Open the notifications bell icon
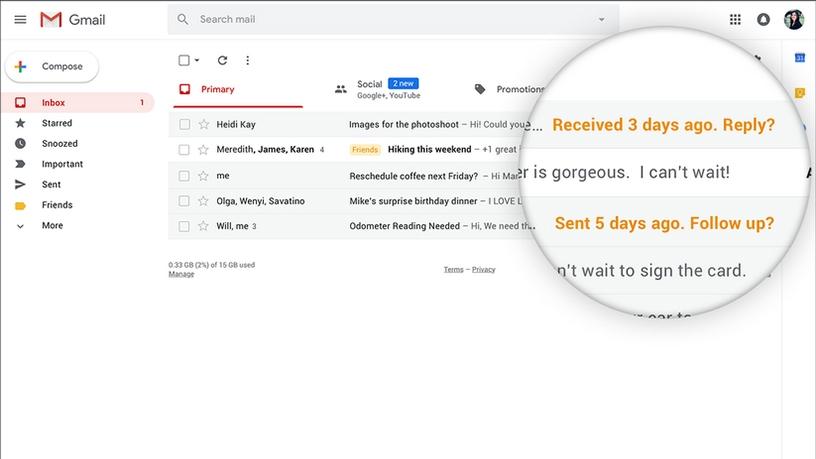 click(x=764, y=20)
